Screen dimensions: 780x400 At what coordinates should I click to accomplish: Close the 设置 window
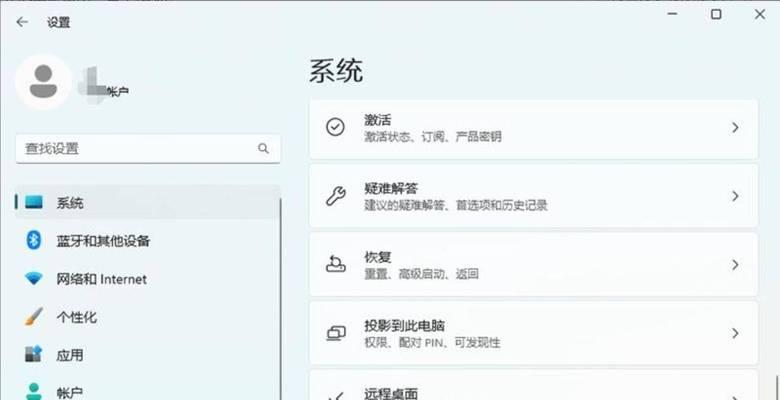760,14
